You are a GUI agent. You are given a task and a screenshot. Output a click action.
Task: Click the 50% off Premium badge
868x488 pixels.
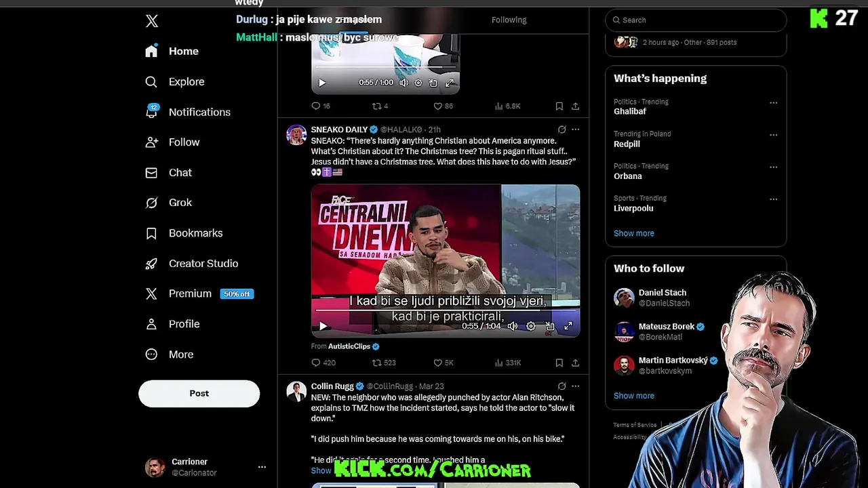(237, 294)
